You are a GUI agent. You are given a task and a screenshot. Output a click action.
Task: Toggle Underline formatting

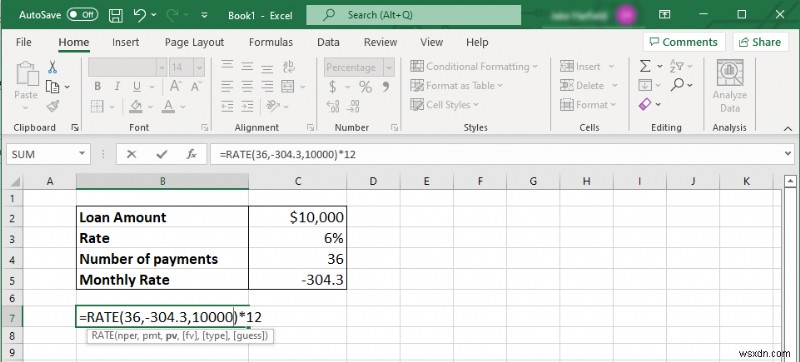tap(137, 86)
